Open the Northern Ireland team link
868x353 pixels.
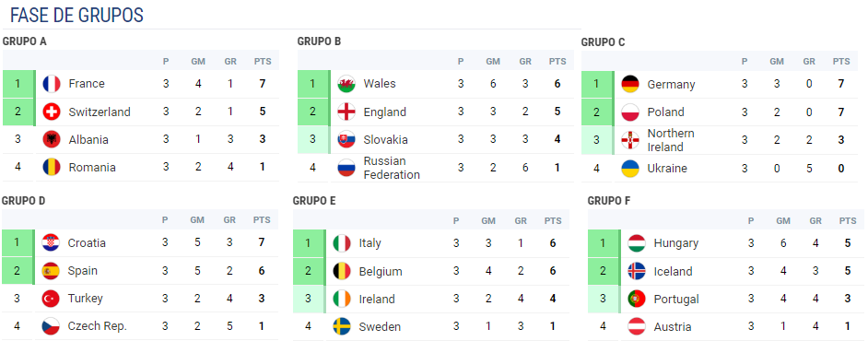(671, 140)
